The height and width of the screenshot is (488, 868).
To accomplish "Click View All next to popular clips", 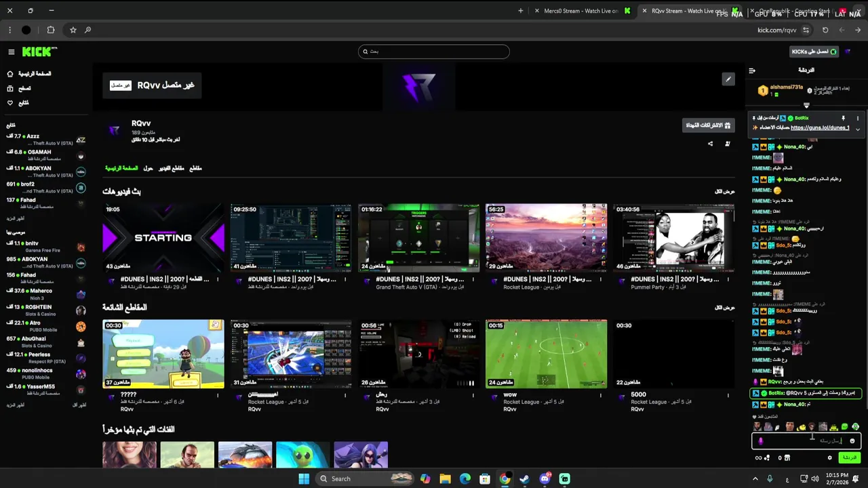I will click(x=725, y=308).
